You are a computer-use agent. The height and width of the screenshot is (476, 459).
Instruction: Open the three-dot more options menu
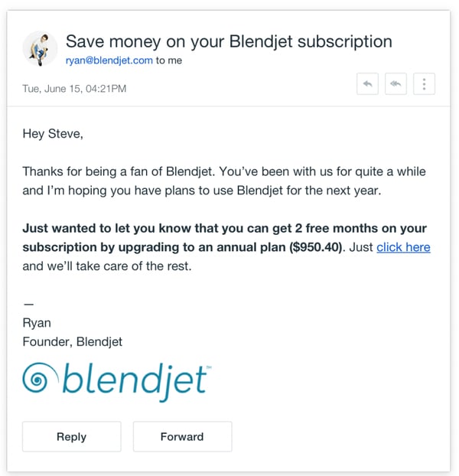tap(424, 83)
